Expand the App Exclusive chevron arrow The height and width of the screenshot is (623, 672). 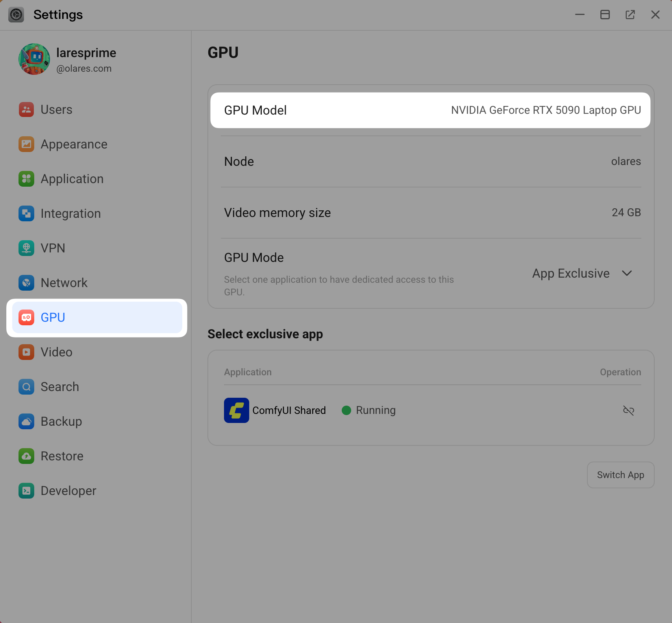(627, 273)
